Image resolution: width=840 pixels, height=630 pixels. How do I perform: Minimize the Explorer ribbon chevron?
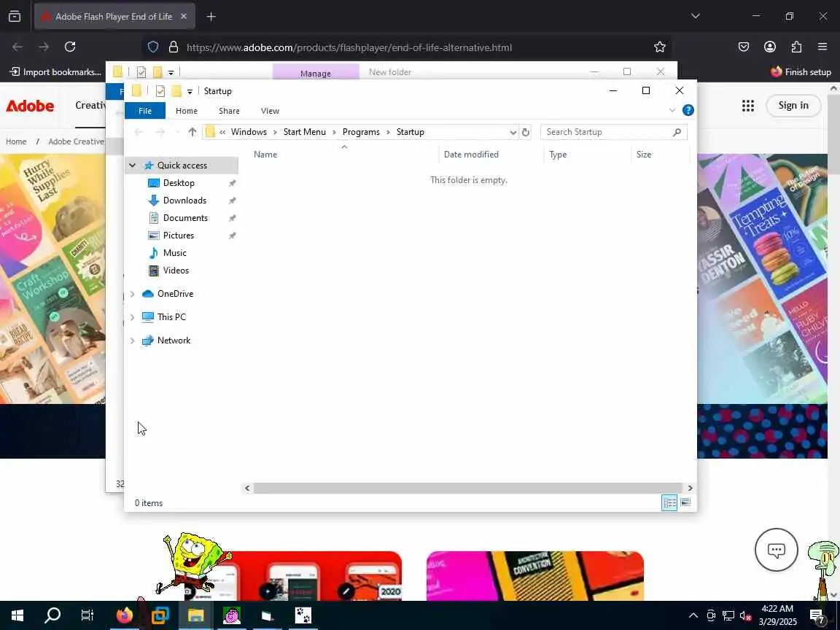[672, 110]
